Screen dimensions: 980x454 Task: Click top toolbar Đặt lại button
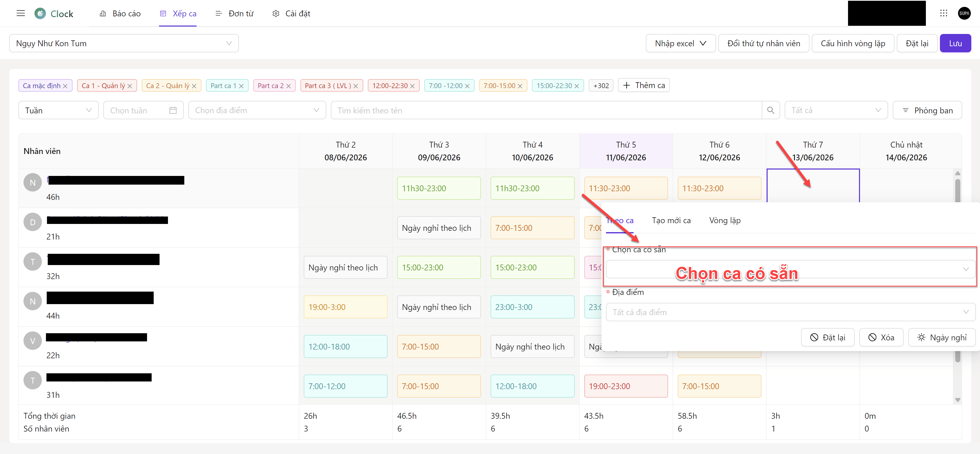[x=917, y=43]
